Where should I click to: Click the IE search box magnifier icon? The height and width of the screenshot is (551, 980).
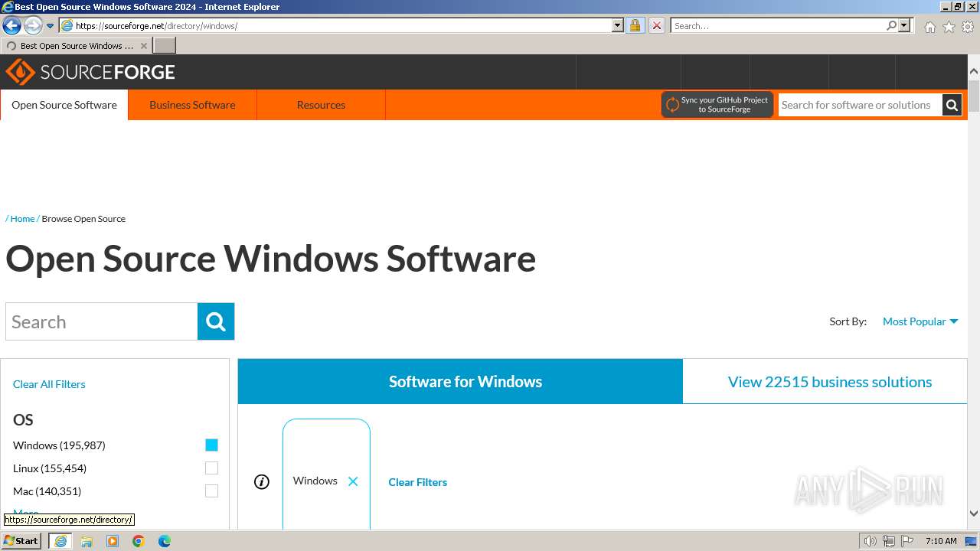(891, 25)
